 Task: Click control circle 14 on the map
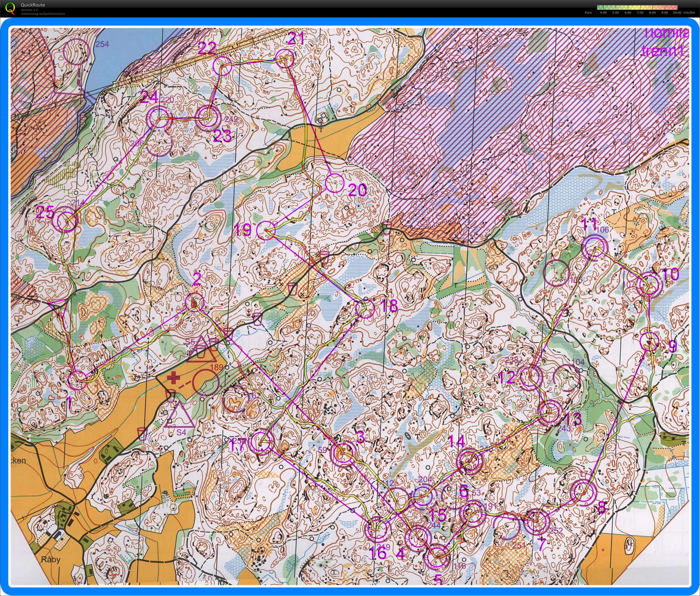point(469,460)
